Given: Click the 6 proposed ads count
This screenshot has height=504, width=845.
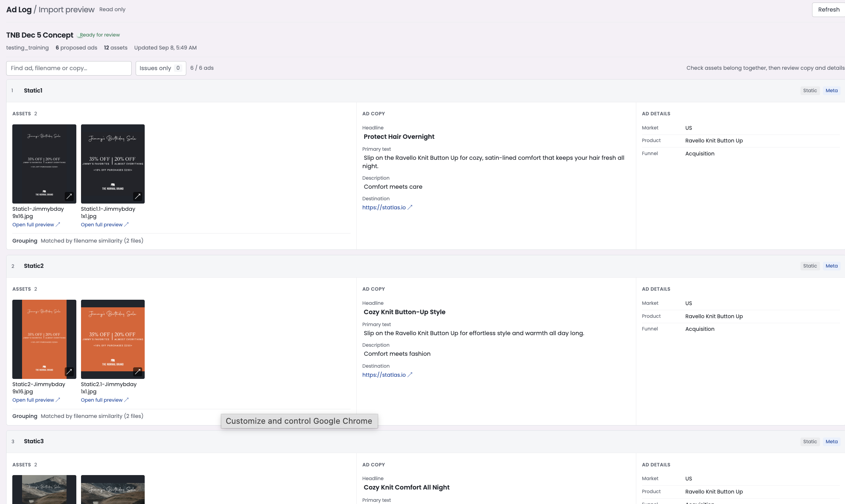Looking at the screenshot, I should [76, 48].
